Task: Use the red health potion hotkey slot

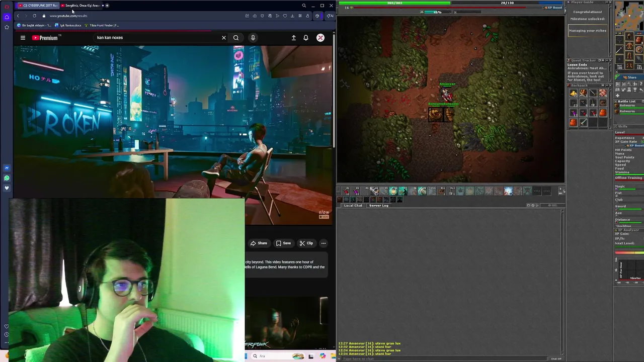Action: pyautogui.click(x=345, y=191)
